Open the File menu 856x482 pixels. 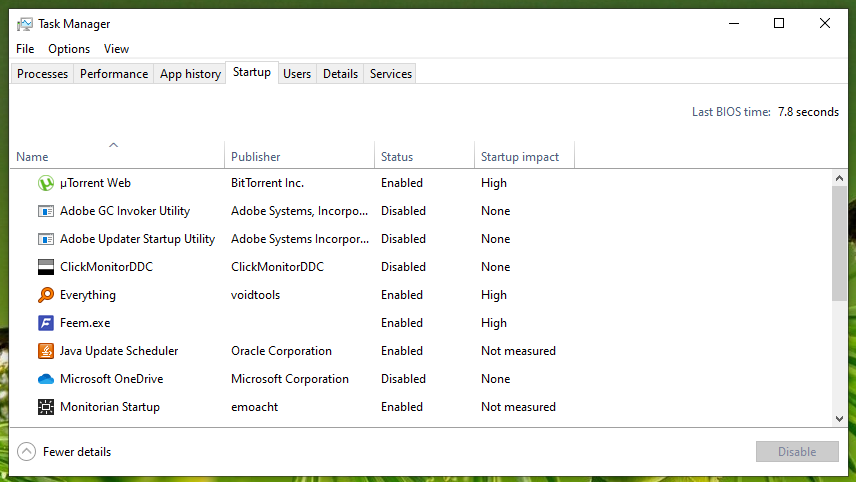point(25,49)
